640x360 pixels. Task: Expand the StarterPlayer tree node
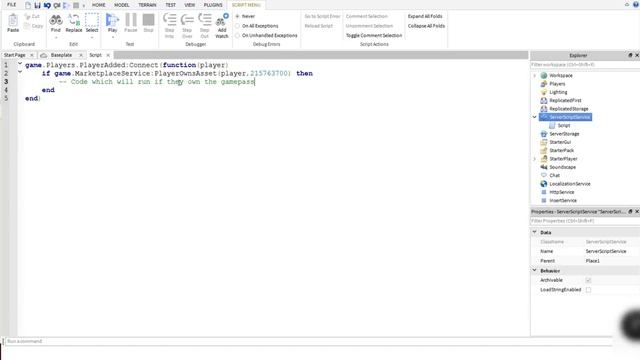pyautogui.click(x=535, y=159)
